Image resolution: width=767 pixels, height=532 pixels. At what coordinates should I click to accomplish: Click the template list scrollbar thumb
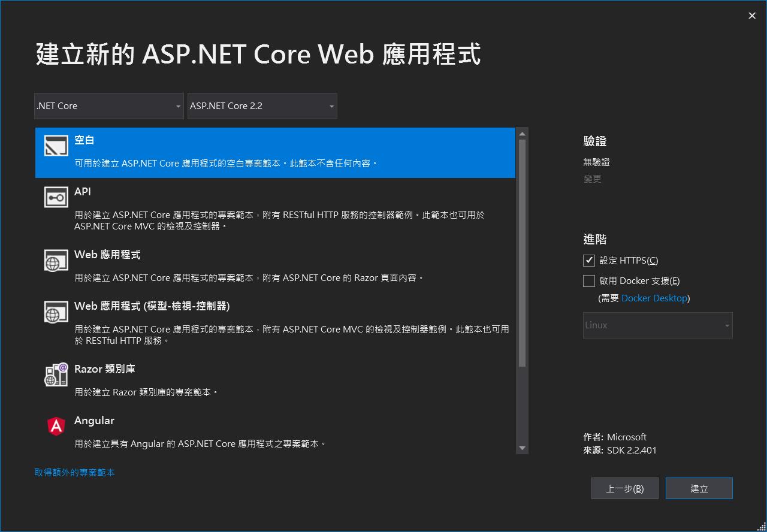pos(522,253)
